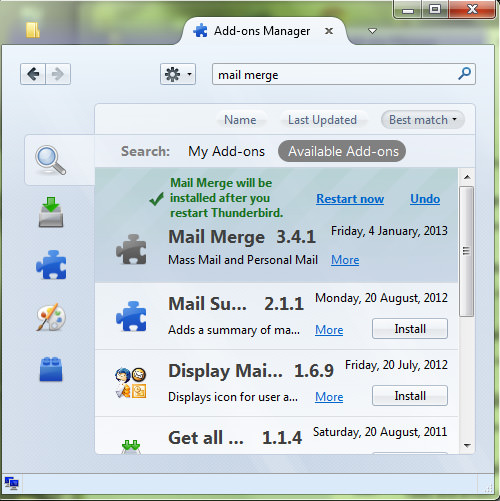
Task: Click the date Saturday, 20 August, 2011
Action: (x=380, y=432)
